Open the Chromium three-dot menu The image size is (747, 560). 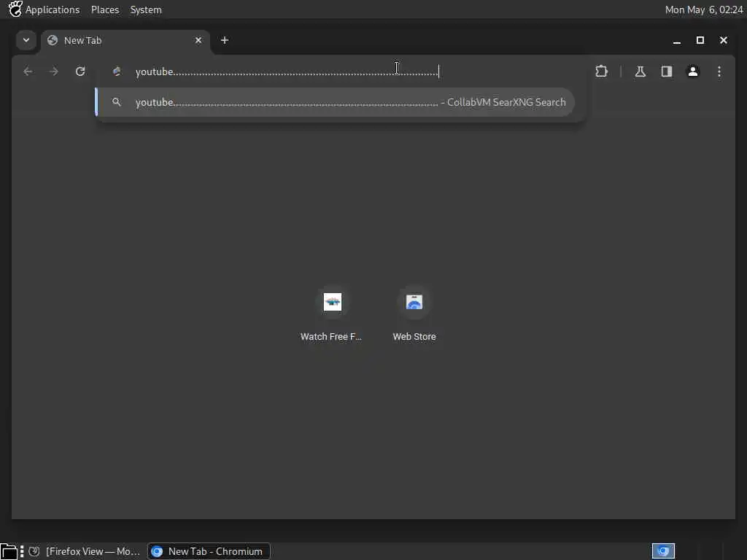719,71
